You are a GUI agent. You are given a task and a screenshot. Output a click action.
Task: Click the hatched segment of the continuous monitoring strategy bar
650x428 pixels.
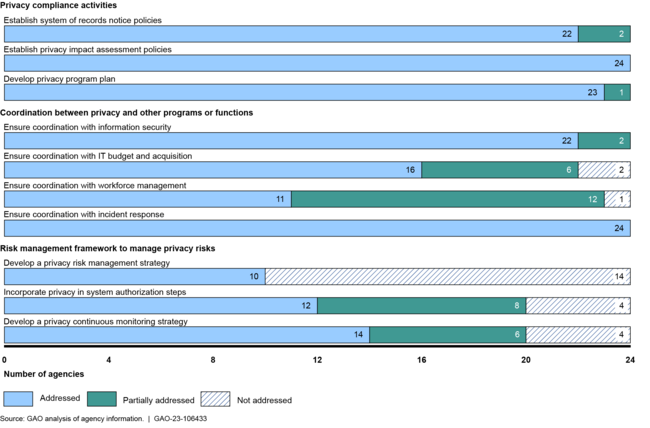point(577,335)
